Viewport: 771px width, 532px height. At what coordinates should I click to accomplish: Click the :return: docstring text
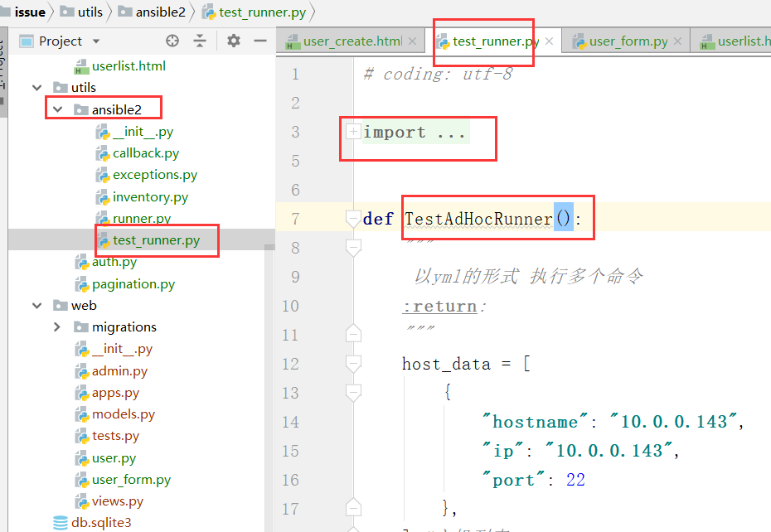444,307
